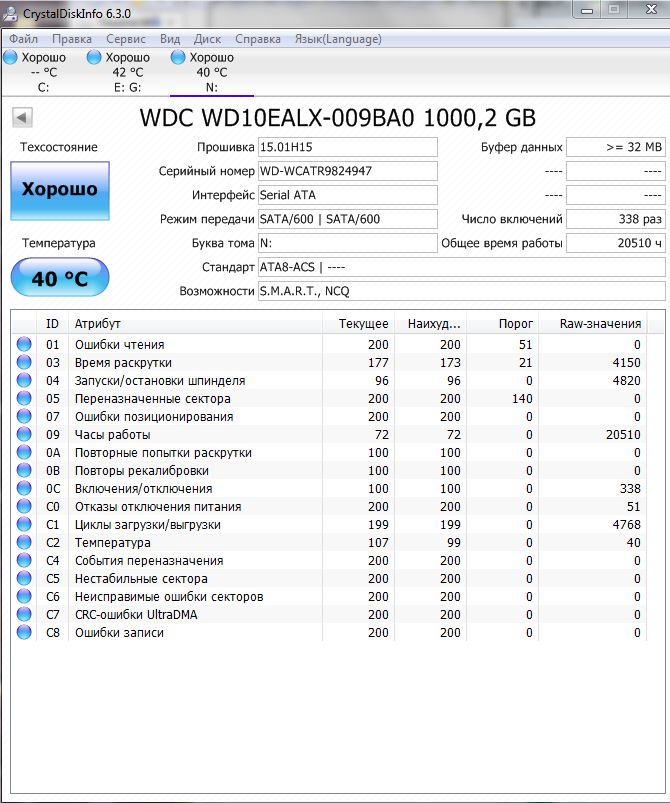Viewport: 670px width, 803px height.
Task: Click the Режим передачи SATA/600 field
Action: pyautogui.click(x=347, y=219)
